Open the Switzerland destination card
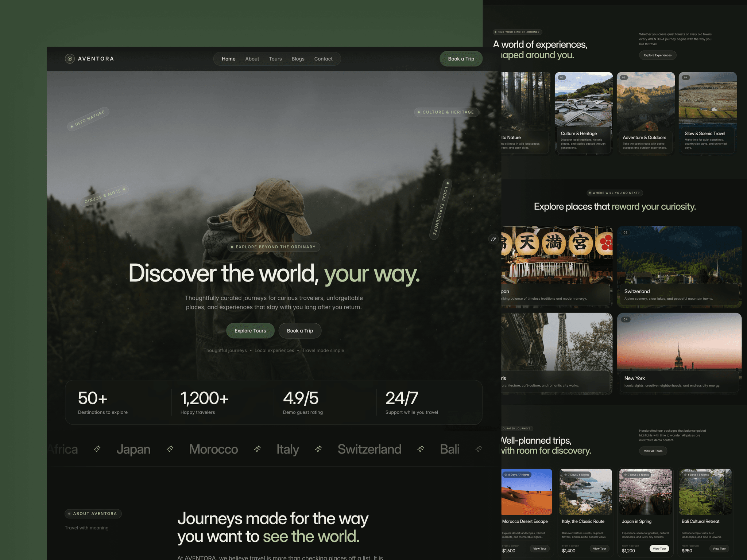747x560 pixels. point(679,267)
